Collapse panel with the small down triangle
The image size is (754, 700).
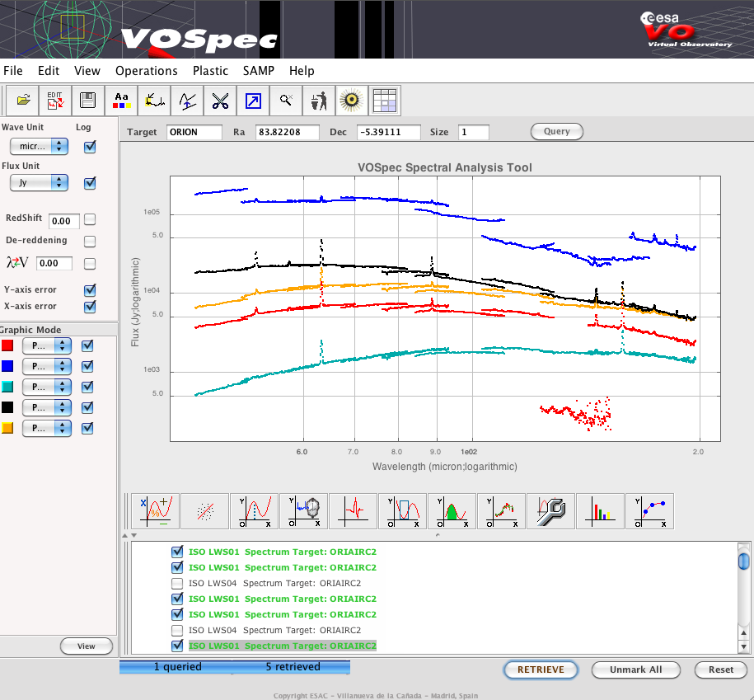coord(134,535)
